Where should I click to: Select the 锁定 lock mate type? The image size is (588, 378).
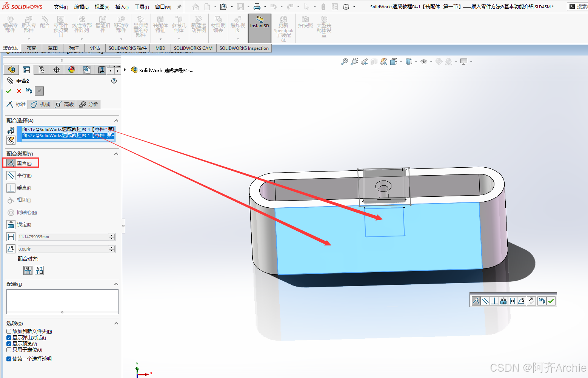coord(19,225)
